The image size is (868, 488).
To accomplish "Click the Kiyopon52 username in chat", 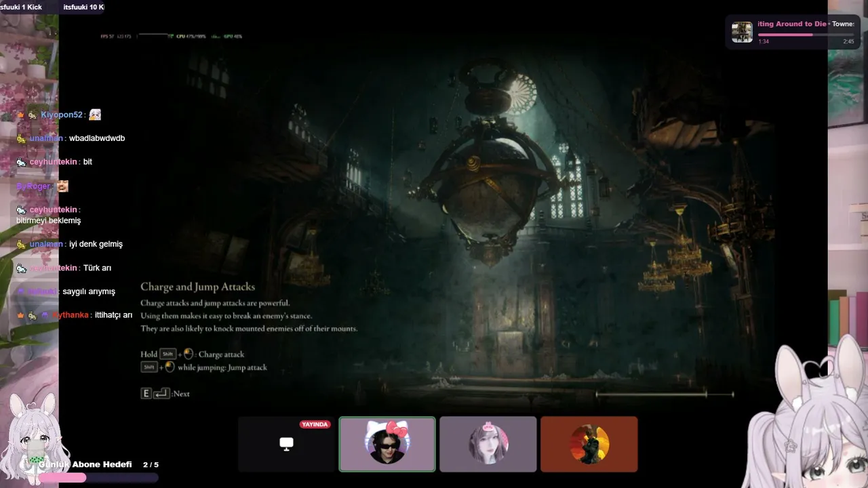I will [61, 115].
